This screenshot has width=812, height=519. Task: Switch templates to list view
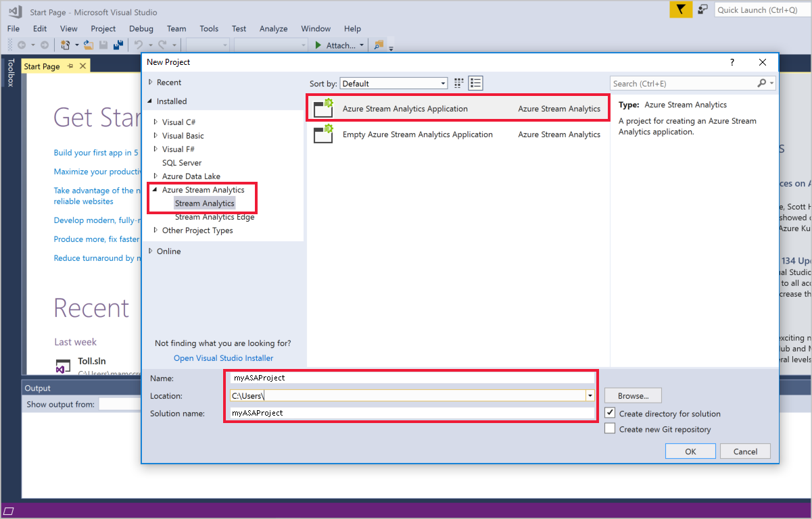tap(475, 82)
